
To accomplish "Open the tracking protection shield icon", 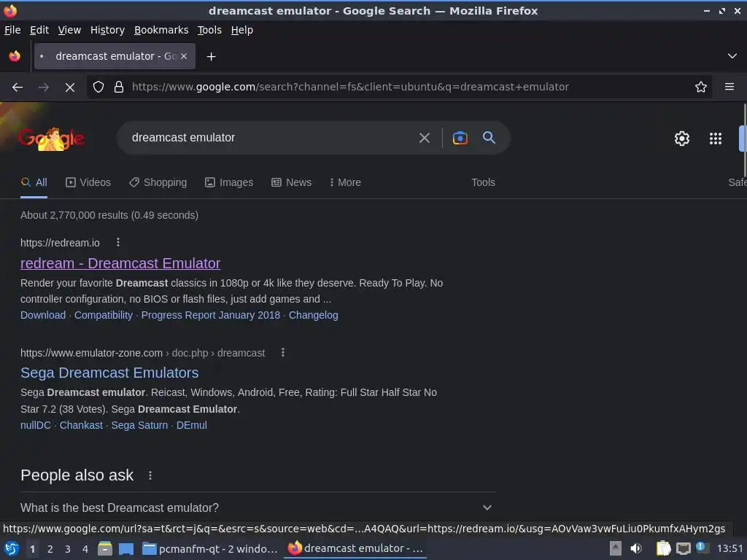I will point(98,87).
